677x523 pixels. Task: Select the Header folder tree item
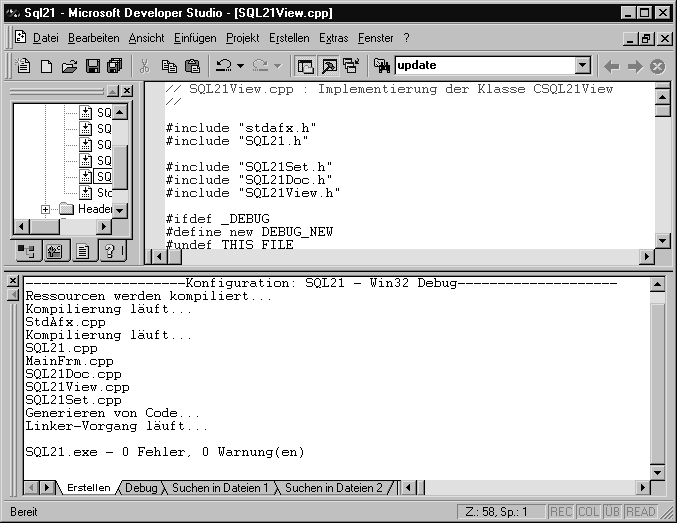(95, 209)
